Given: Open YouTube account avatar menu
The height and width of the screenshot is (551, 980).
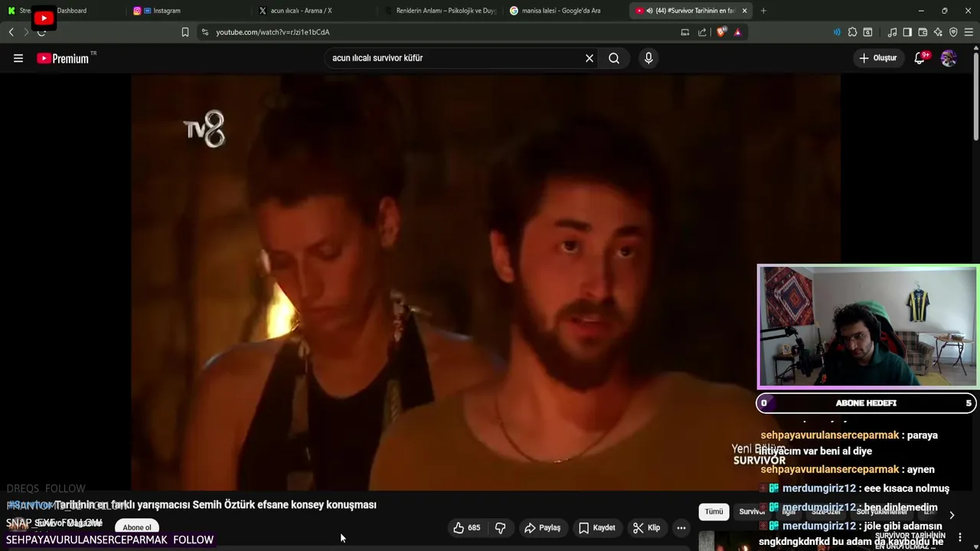Looking at the screenshot, I should [x=949, y=58].
